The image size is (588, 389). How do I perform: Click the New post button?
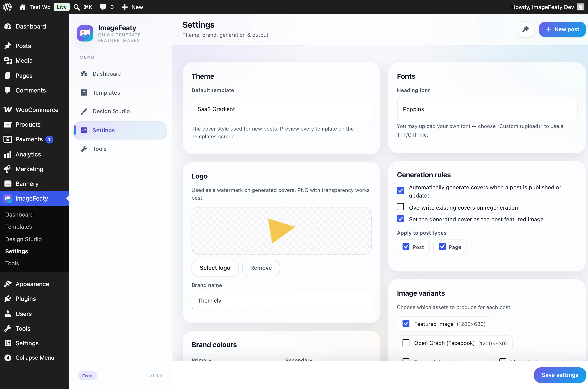coord(562,29)
